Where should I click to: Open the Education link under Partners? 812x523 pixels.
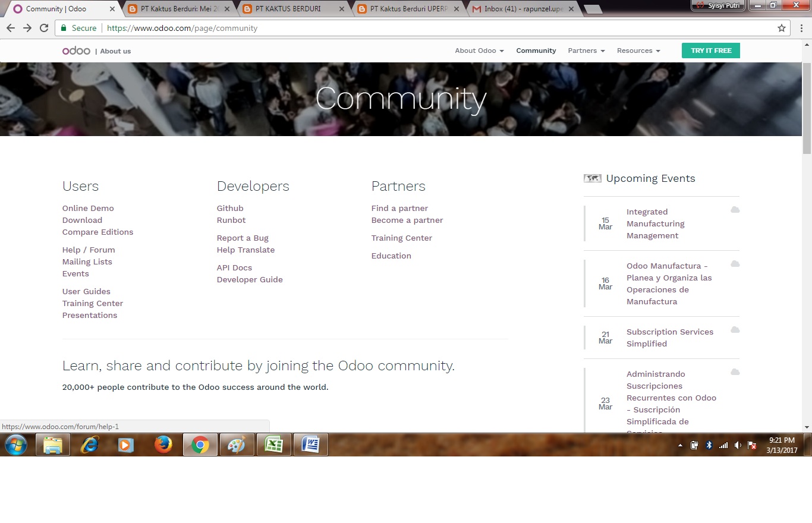click(x=391, y=256)
